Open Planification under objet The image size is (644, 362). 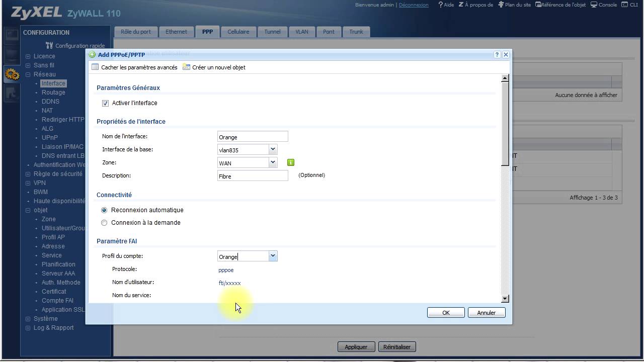tap(58, 264)
